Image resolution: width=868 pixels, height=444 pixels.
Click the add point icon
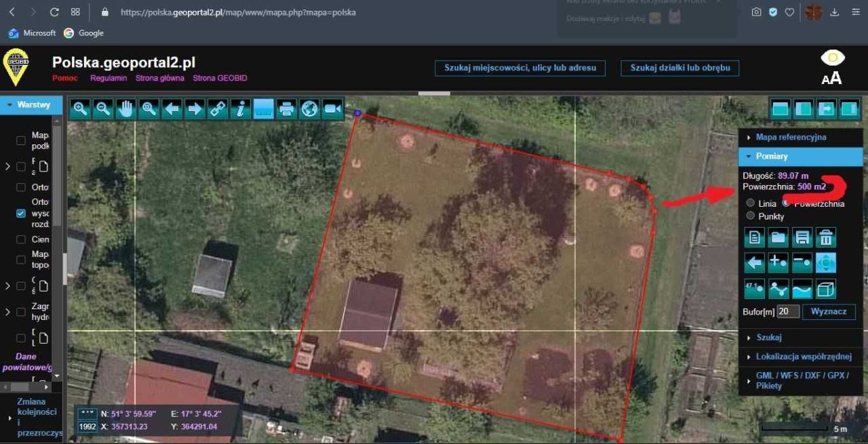pyautogui.click(x=778, y=262)
